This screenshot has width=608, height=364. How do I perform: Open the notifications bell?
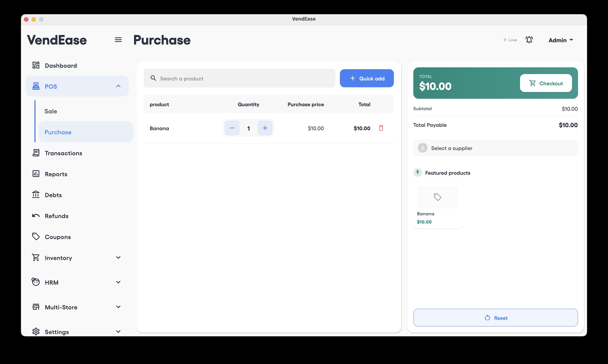point(529,40)
